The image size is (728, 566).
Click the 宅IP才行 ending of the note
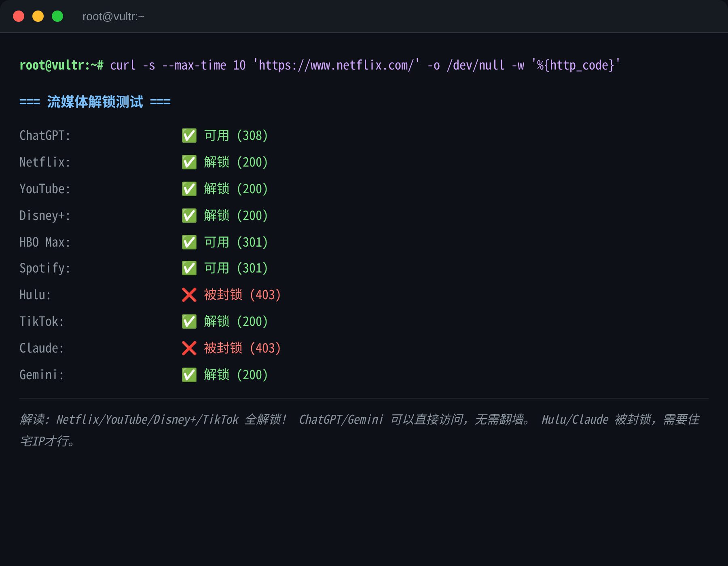point(47,441)
